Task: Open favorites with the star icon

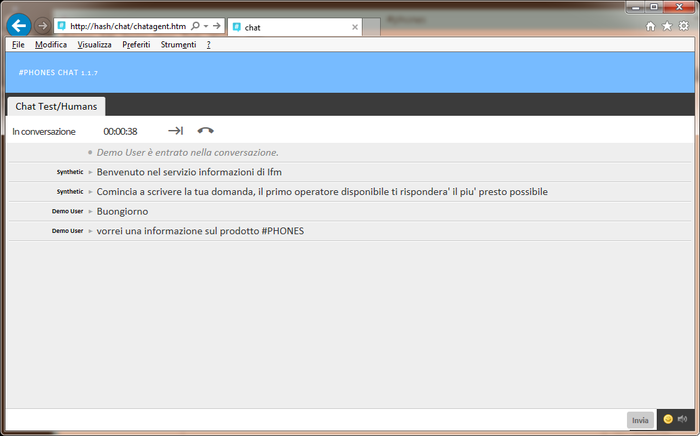Action: 667,26
